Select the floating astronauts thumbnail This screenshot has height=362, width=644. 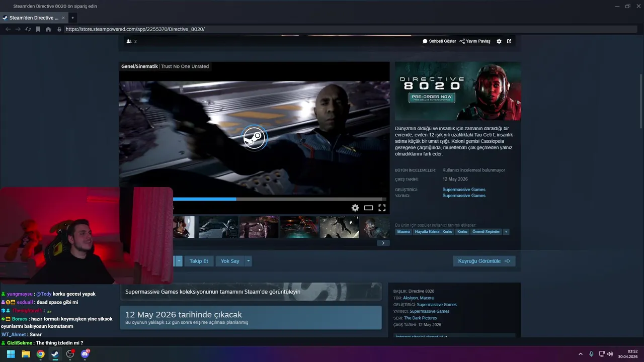[x=339, y=227]
